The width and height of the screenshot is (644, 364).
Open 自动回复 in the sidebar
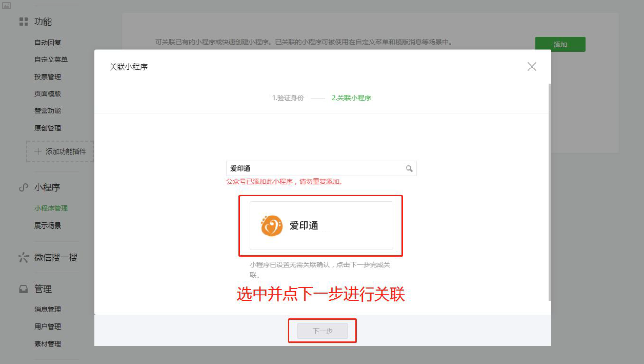(x=48, y=43)
